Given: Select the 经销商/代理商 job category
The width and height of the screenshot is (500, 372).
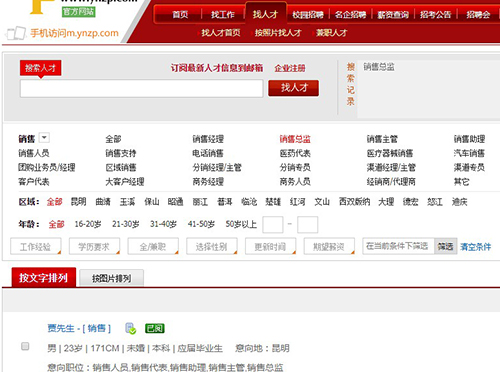Looking at the screenshot, I should 391,182.
